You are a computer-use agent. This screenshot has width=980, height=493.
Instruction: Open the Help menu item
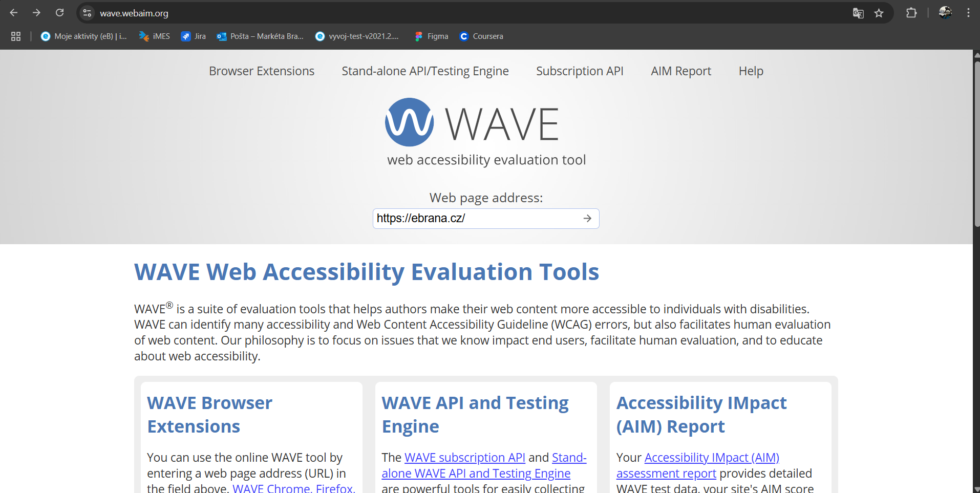pyautogui.click(x=751, y=71)
